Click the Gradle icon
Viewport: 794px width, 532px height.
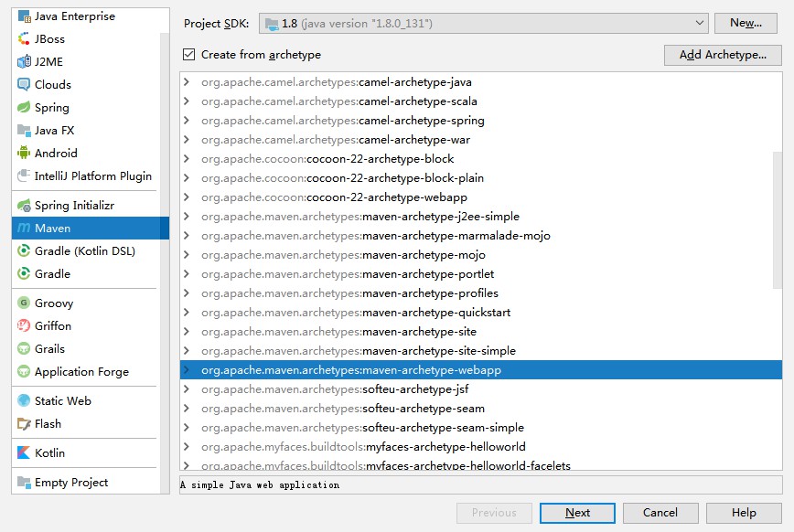click(x=24, y=273)
